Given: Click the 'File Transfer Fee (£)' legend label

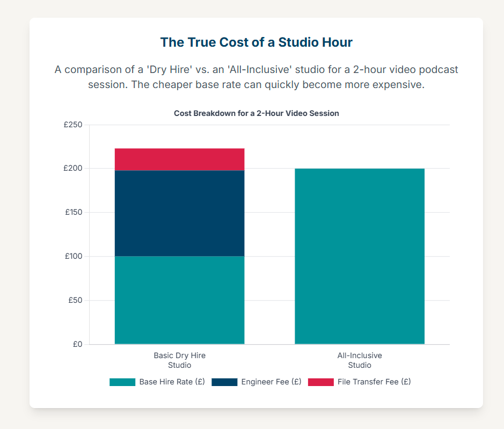Looking at the screenshot, I should coord(374,382).
